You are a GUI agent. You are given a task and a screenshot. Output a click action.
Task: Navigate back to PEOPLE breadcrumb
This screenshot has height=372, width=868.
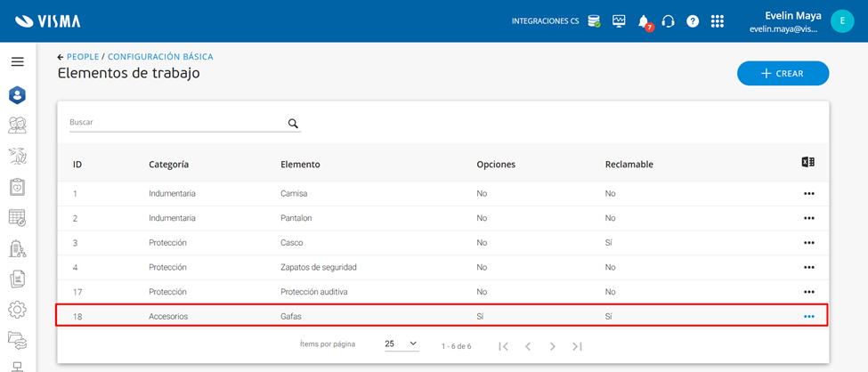83,57
